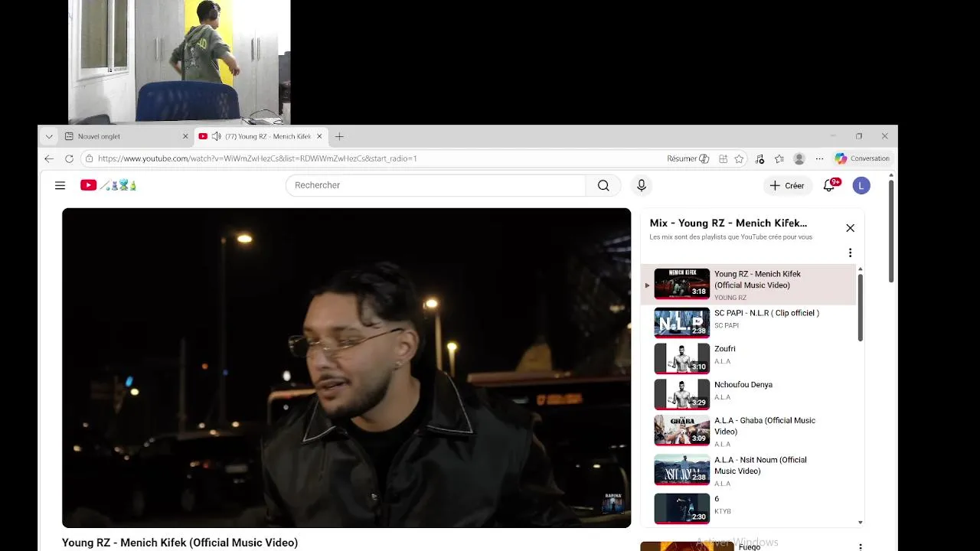This screenshot has width=980, height=551.
Task: Click the Zoufri 3:10 thumbnail
Action: pos(681,358)
